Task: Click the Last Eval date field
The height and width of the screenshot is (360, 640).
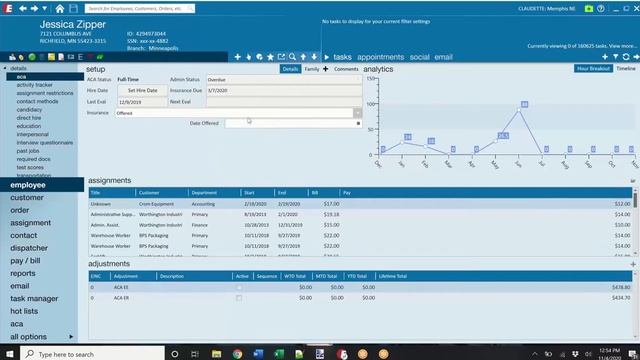Action: (142, 102)
